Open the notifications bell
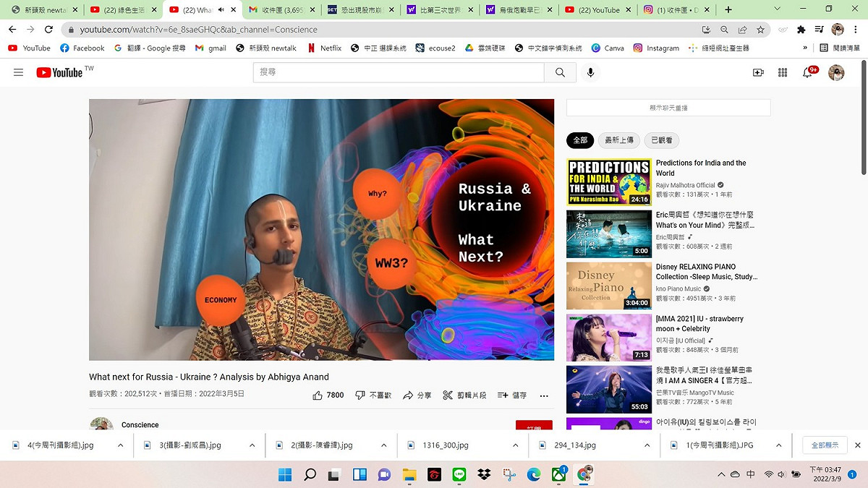 (809, 72)
